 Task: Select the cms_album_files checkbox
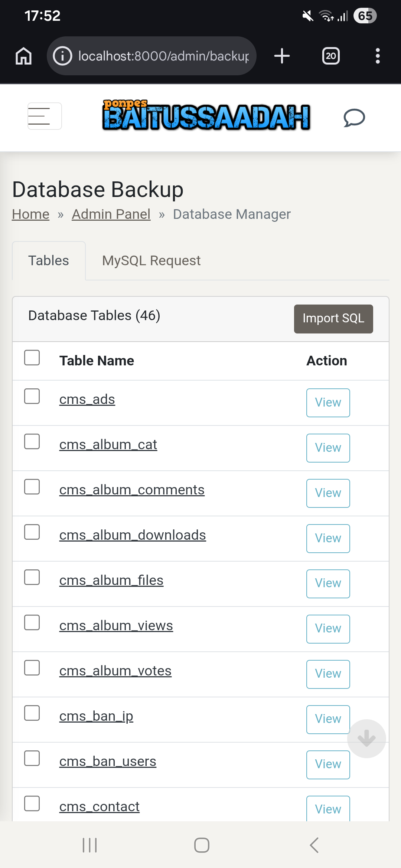[x=32, y=577]
